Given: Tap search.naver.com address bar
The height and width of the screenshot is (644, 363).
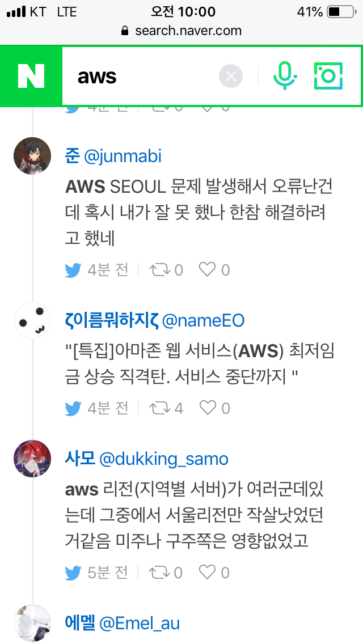Looking at the screenshot, I should [181, 31].
